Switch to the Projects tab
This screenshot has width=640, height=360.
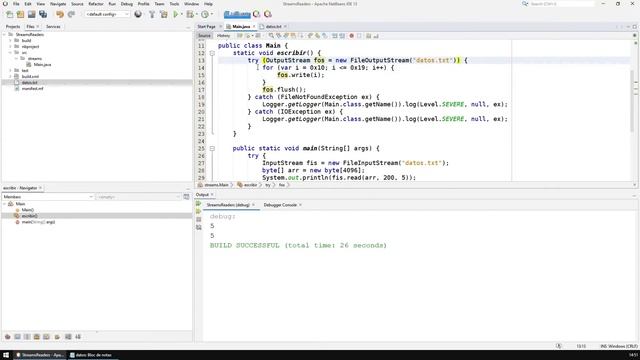13,27
